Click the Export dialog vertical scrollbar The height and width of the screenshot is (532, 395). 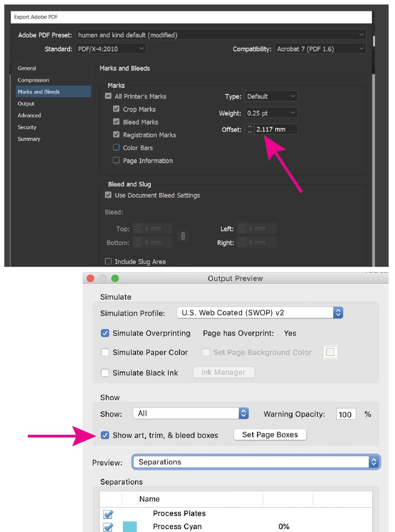click(x=373, y=170)
